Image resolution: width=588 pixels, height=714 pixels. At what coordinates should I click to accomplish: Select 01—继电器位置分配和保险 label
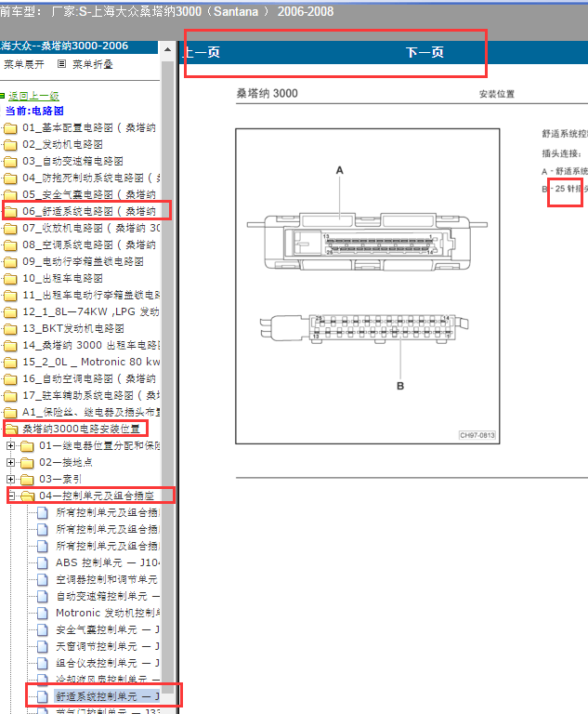tap(99, 446)
